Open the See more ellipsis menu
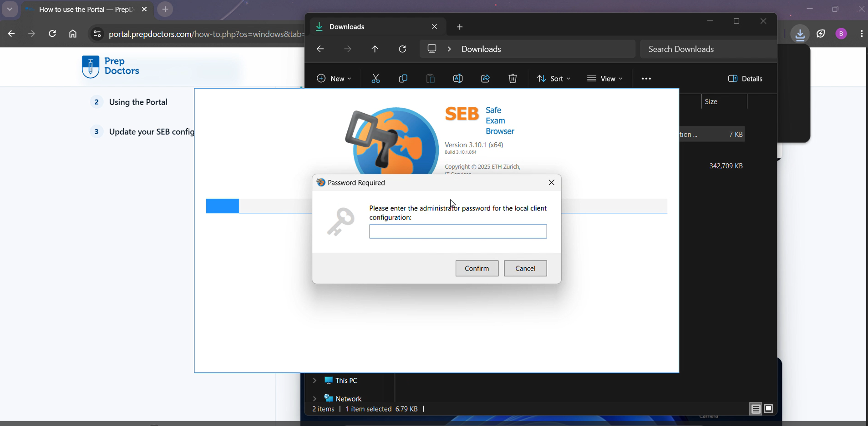Image resolution: width=868 pixels, height=426 pixels. tap(646, 79)
